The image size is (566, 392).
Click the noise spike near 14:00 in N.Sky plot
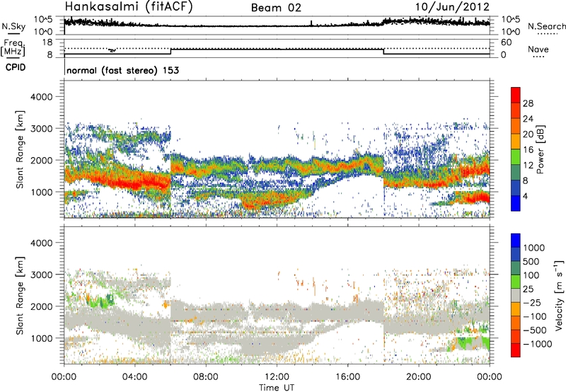tap(311, 23)
